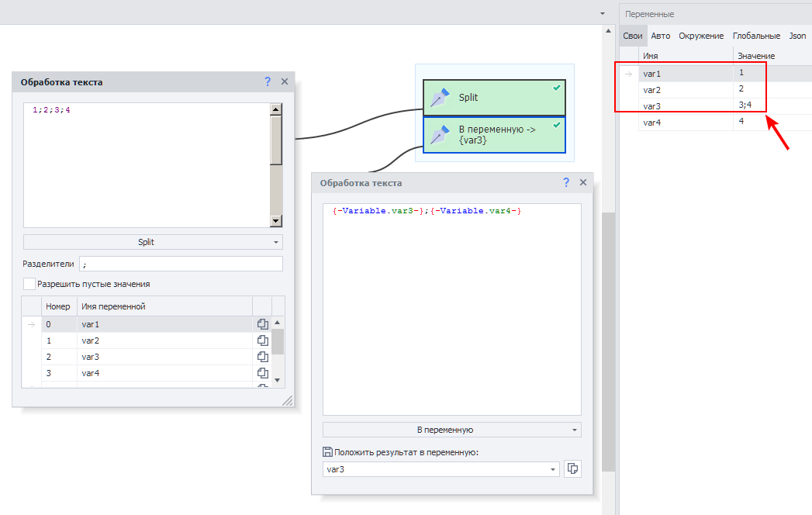
Task: Click copy icon in var3 split row
Action: (262, 357)
